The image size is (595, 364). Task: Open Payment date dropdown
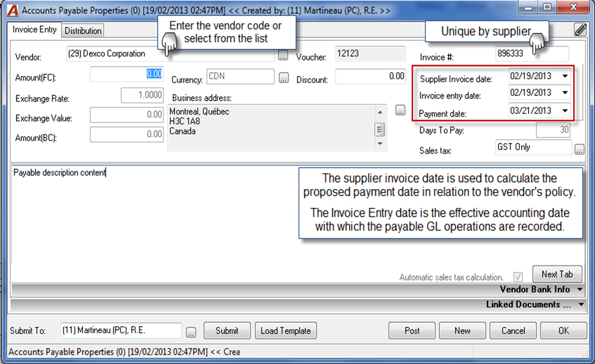[x=565, y=111]
